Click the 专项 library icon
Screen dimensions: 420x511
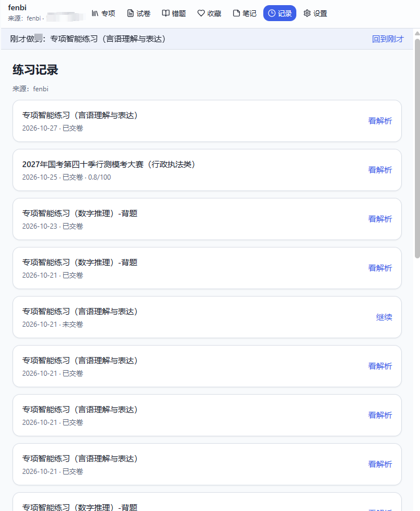[95, 13]
